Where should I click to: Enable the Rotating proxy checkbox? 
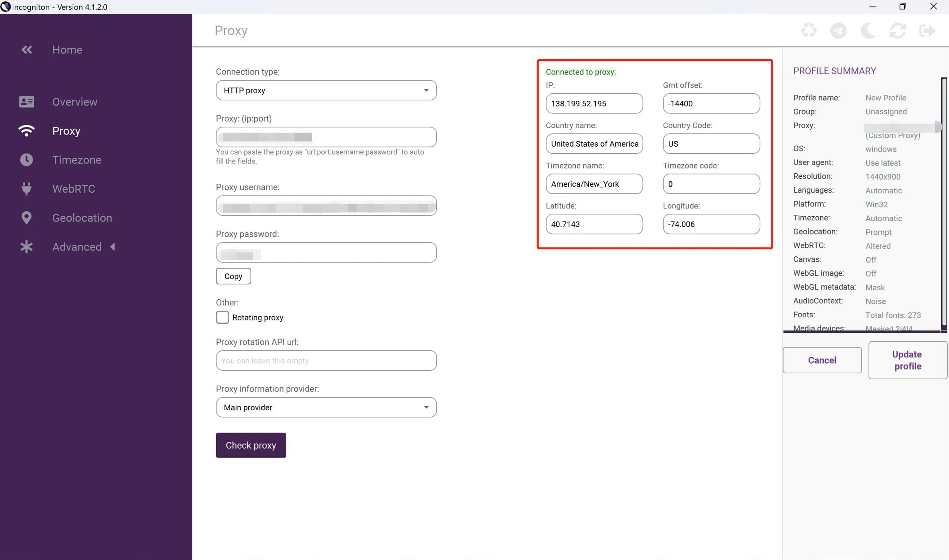point(222,317)
